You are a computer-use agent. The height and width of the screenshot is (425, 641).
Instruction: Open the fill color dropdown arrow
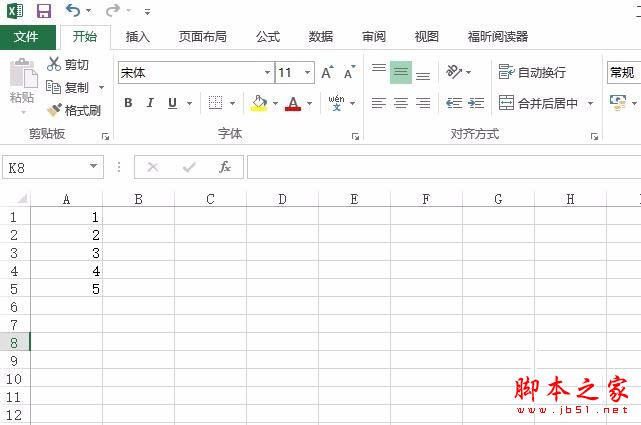(x=275, y=103)
